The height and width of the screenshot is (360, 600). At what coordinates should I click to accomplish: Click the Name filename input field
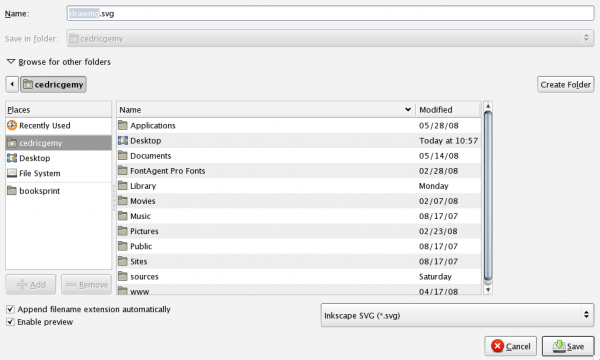[x=330, y=13]
